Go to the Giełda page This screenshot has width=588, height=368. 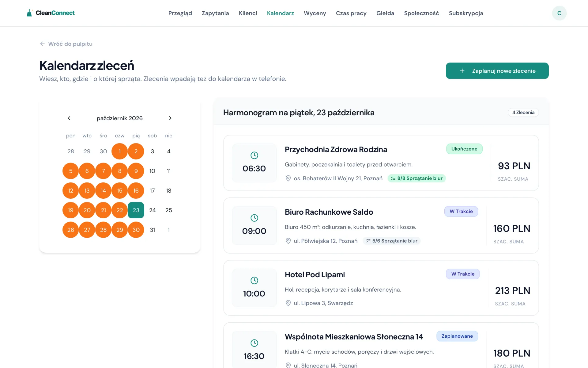pos(385,13)
